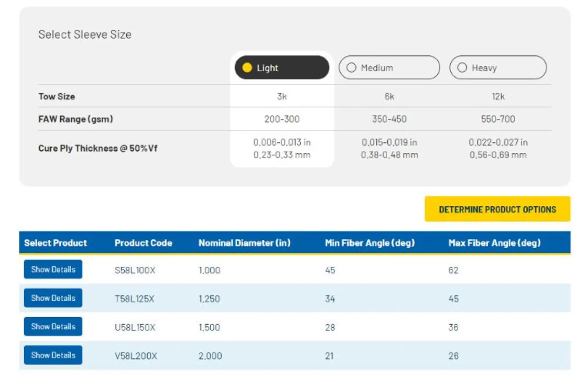Click max fiber angle 62 cell
The image size is (588, 382).
click(453, 270)
